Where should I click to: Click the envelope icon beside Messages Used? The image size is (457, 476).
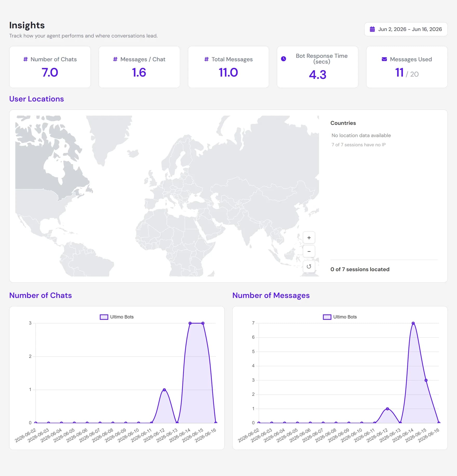(x=384, y=59)
